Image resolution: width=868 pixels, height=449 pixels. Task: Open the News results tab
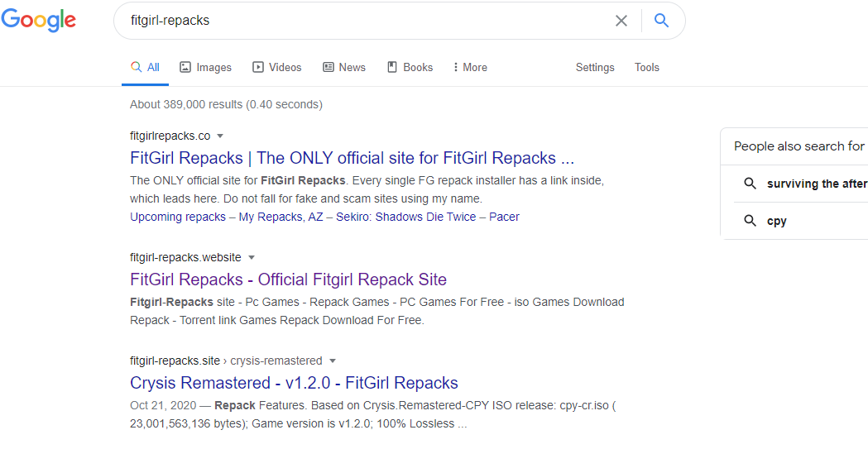click(344, 68)
